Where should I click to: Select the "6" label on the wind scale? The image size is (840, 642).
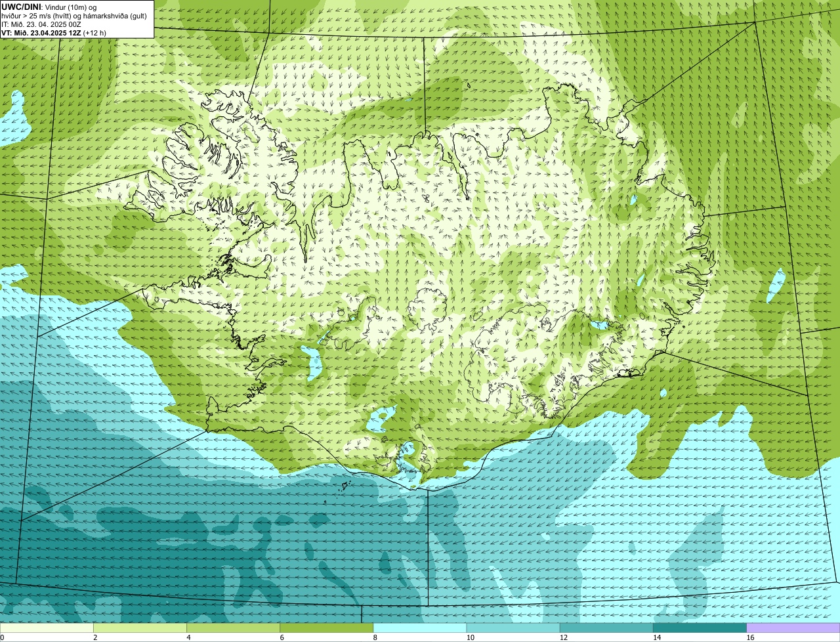click(282, 637)
